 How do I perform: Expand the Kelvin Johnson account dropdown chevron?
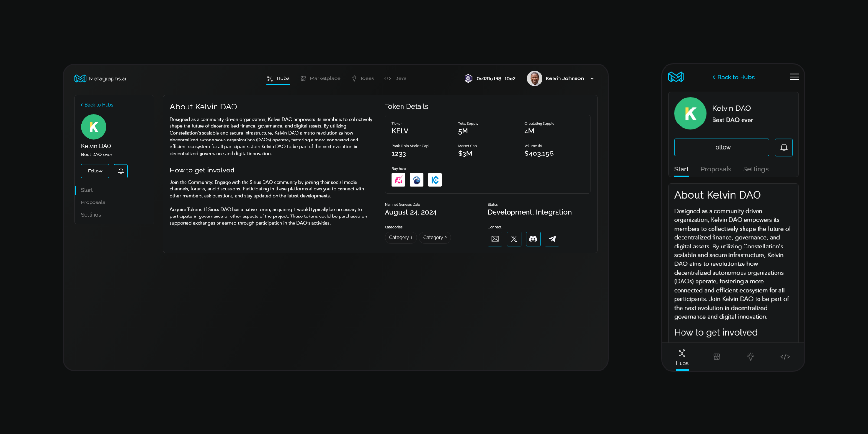click(592, 79)
